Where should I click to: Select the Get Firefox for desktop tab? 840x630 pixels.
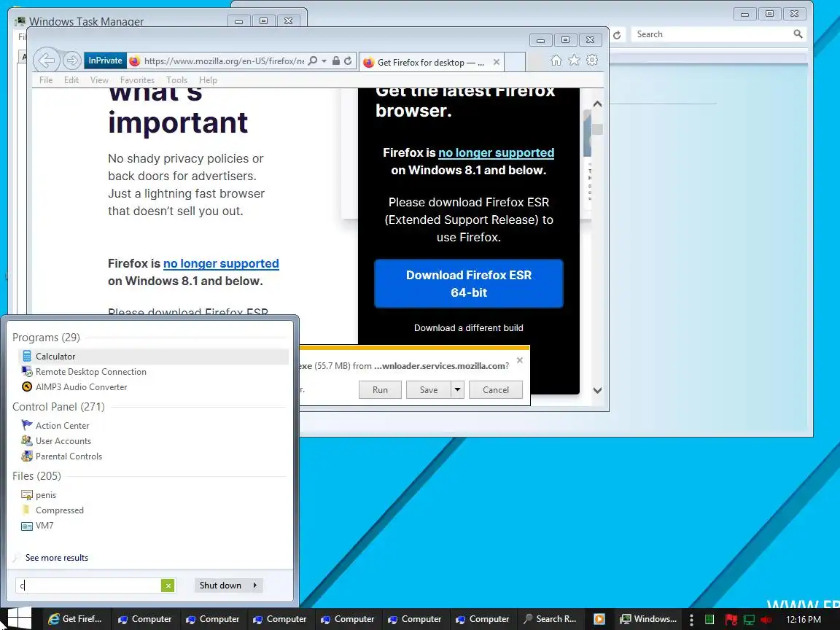(x=431, y=62)
